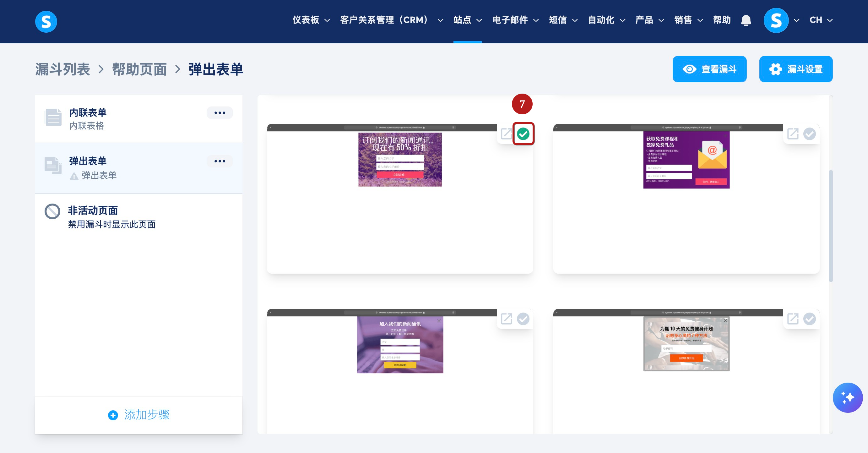Select the free course gift template checkmark
This screenshot has width=868, height=453.
click(x=809, y=134)
